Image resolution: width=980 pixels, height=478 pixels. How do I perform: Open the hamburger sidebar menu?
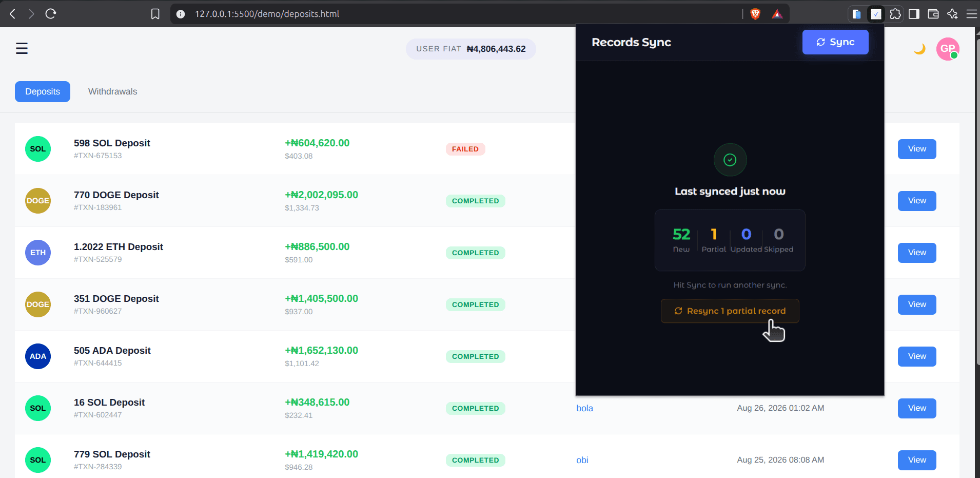pos(22,49)
